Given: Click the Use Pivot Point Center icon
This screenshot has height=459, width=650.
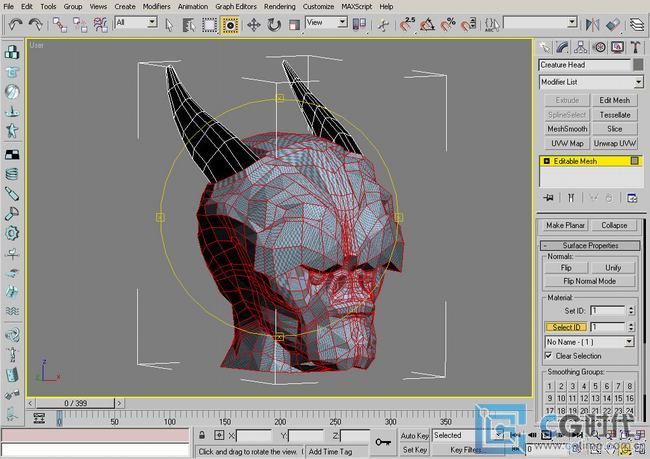Looking at the screenshot, I should pyautogui.click(x=359, y=24).
